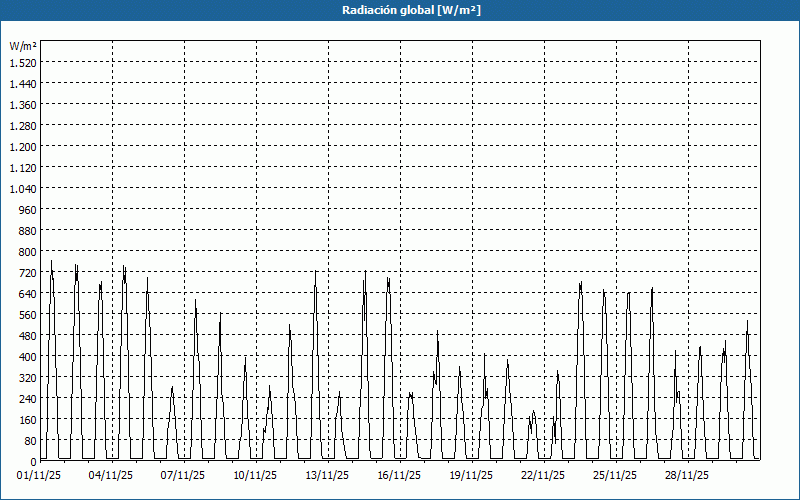800x500 pixels.
Task: Click the Radiación global chart title
Action: point(400,10)
